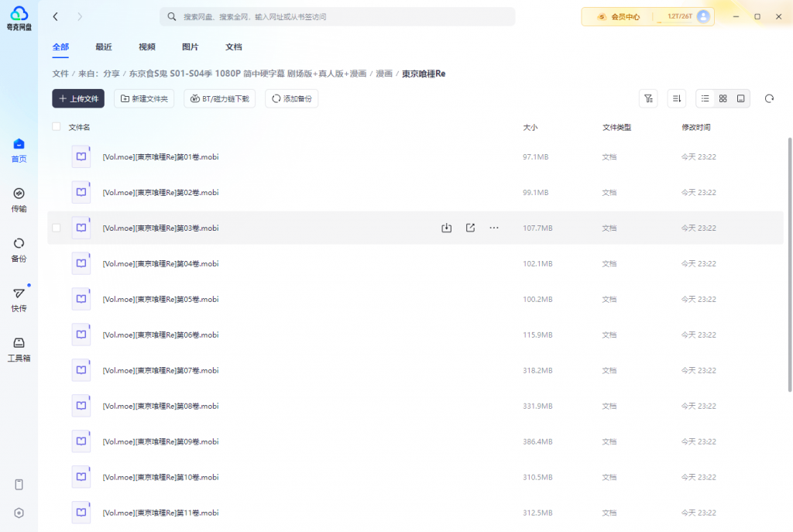Click the file icon of 第06卷.mobi
Viewport: 793px width, 532px height.
pos(81,335)
